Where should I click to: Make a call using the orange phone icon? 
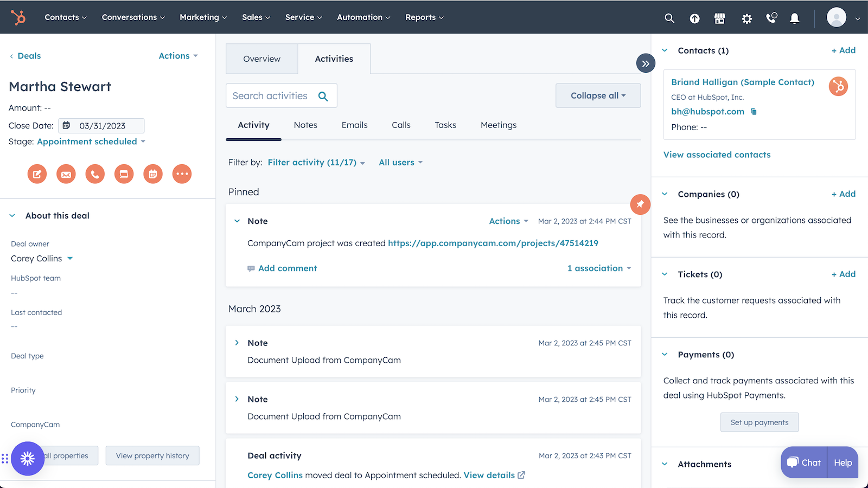point(95,174)
